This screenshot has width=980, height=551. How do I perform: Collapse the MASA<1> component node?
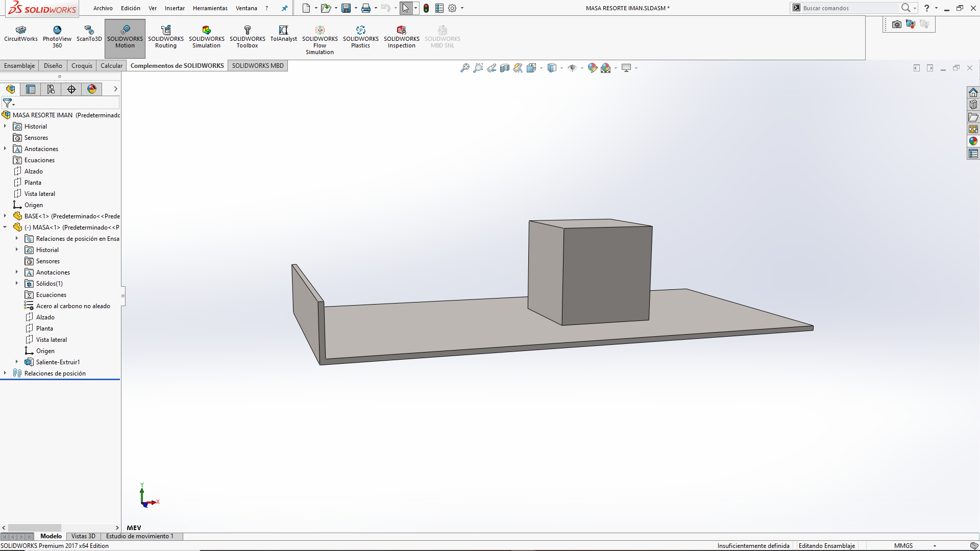[x=5, y=227]
